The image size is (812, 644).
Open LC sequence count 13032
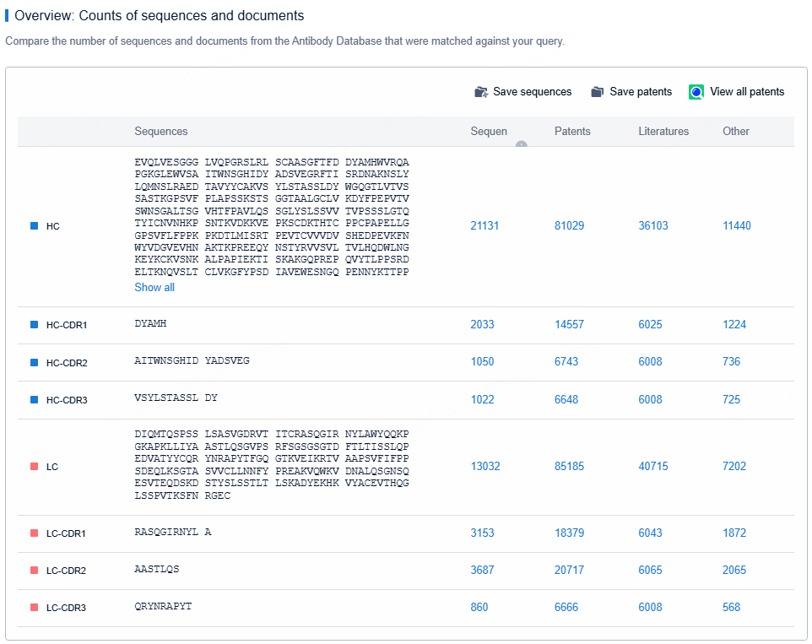pyautogui.click(x=484, y=467)
